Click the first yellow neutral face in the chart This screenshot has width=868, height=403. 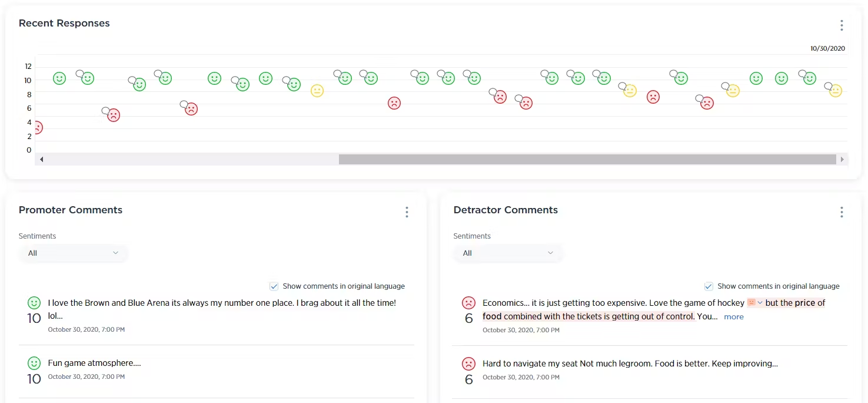pyautogui.click(x=317, y=91)
